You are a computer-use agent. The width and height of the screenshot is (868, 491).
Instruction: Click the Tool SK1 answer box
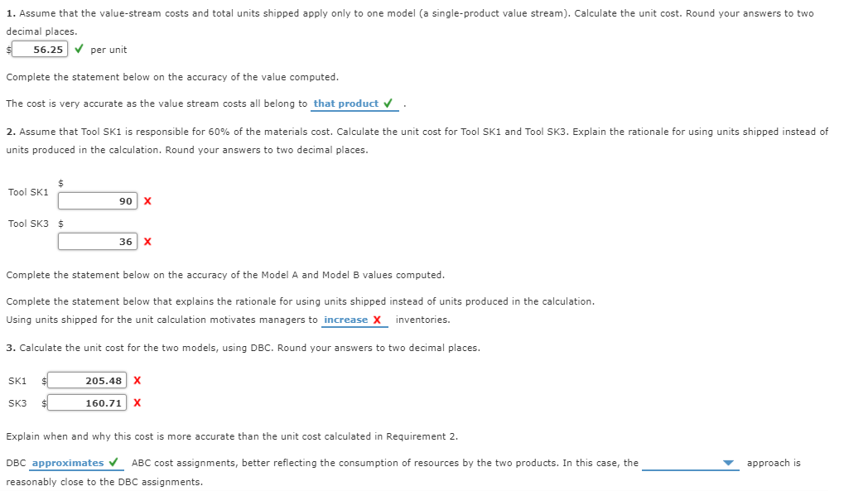[x=97, y=200]
